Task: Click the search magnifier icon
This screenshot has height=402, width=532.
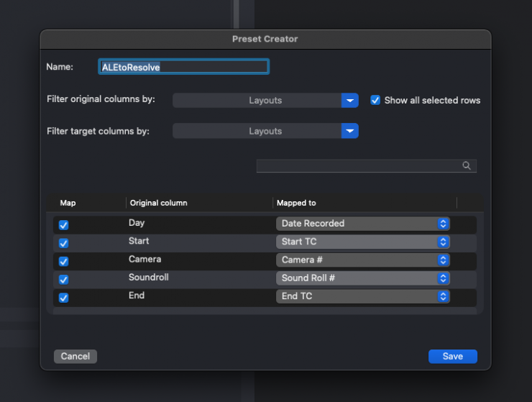Action: pos(467,166)
